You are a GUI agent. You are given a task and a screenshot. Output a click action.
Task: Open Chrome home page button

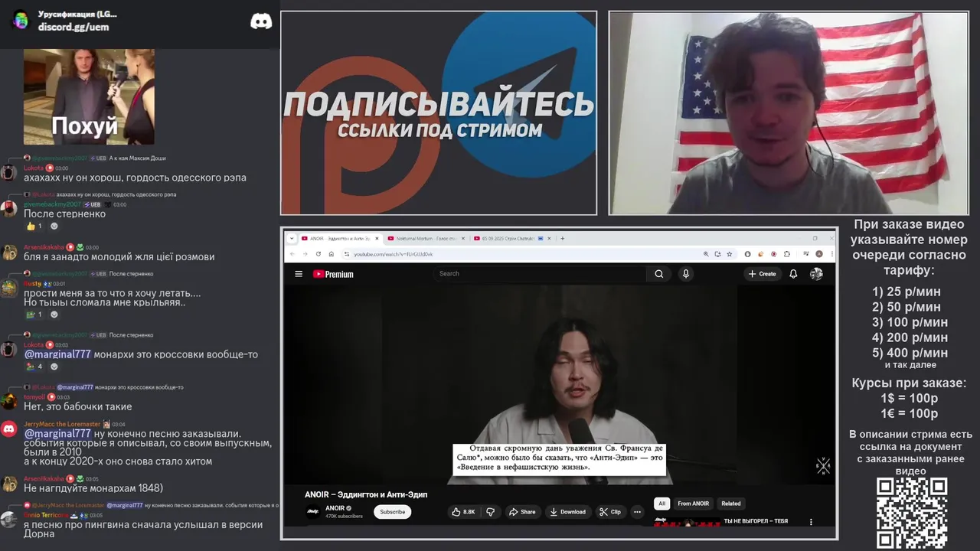coord(331,253)
